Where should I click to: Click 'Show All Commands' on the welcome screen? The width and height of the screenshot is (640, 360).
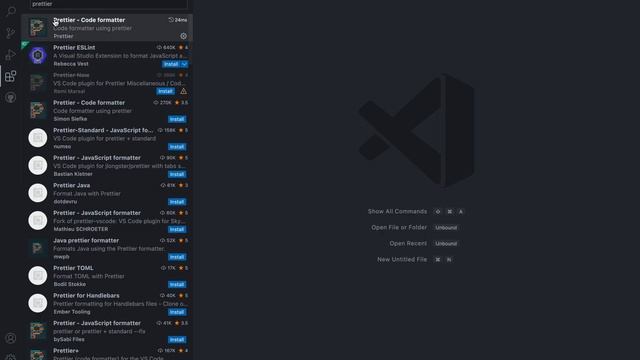point(397,211)
